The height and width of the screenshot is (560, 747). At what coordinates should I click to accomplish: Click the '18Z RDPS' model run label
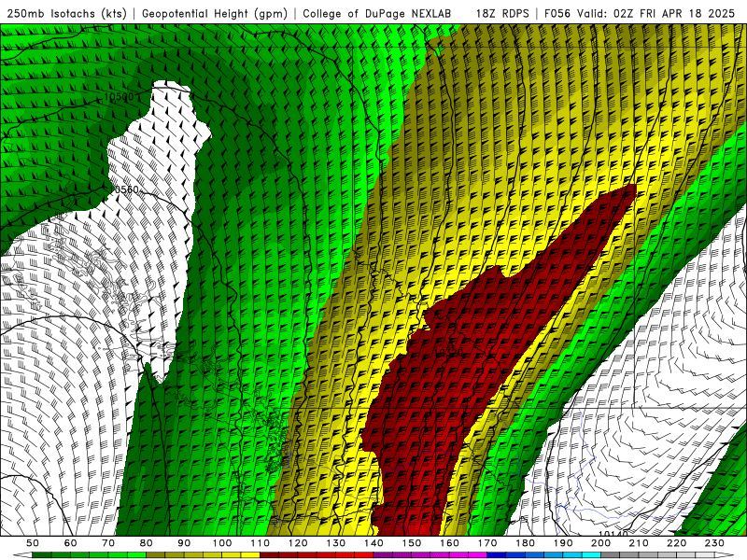click(502, 14)
